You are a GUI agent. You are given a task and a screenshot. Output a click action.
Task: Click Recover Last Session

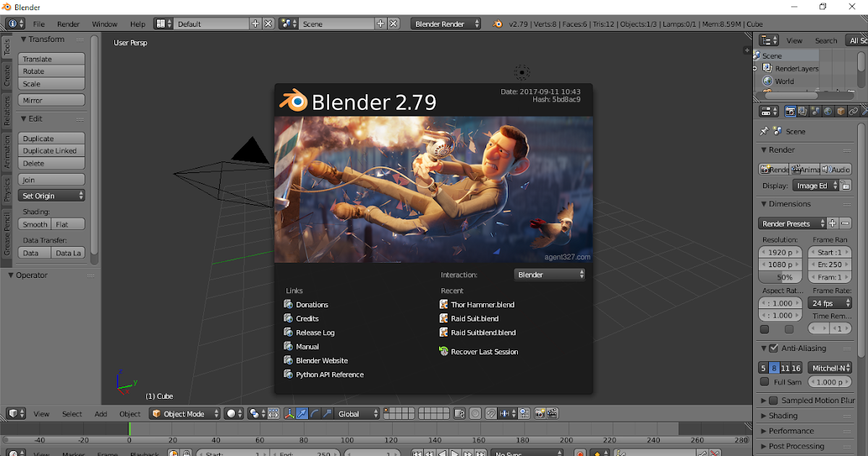[x=479, y=352]
